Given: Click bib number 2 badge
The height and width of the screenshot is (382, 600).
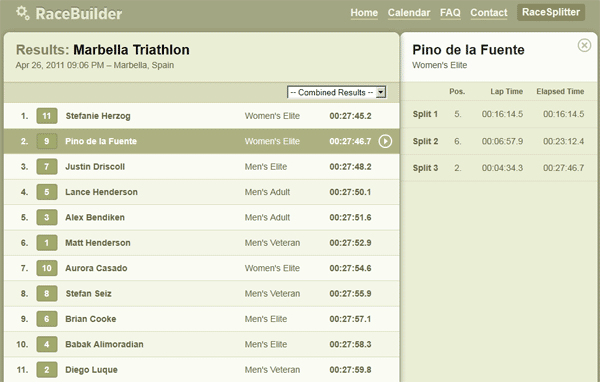Looking at the screenshot, I should point(47,370).
